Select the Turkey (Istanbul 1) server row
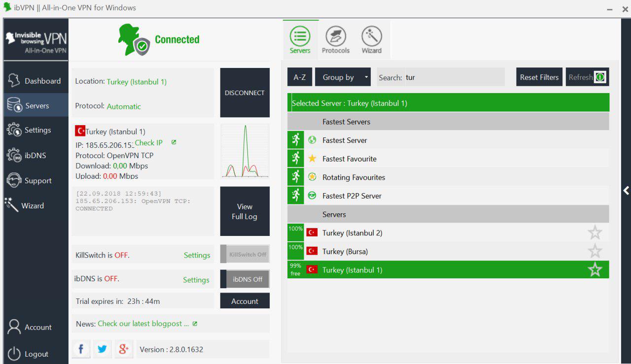 coord(448,269)
